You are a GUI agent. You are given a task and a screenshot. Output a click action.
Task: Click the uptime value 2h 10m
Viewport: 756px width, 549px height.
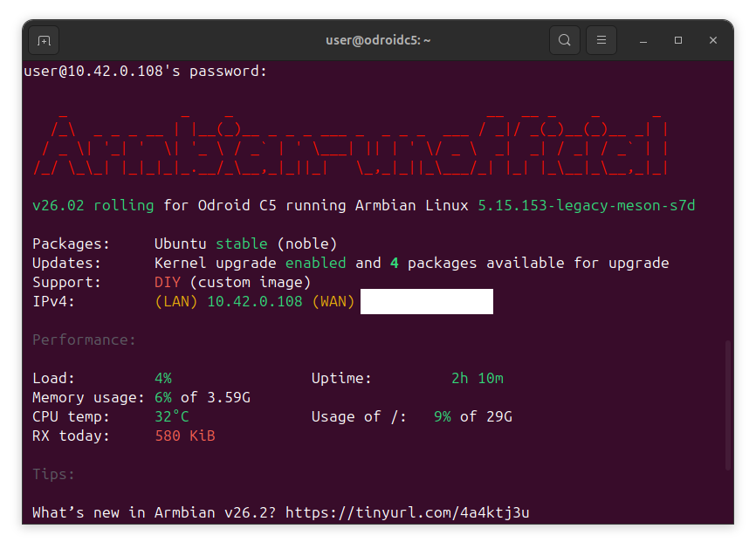click(477, 378)
